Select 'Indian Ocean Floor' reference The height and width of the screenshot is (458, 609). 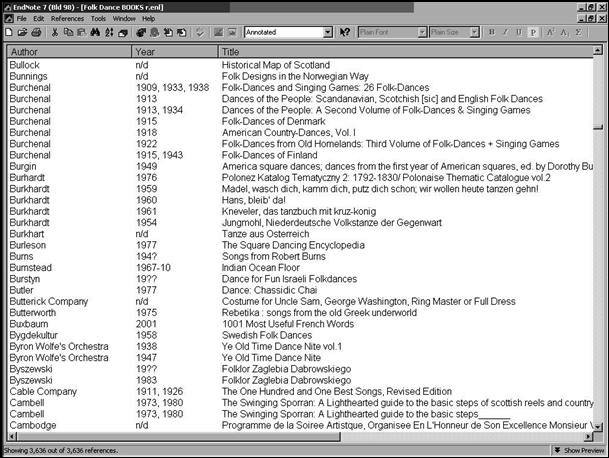tap(260, 268)
